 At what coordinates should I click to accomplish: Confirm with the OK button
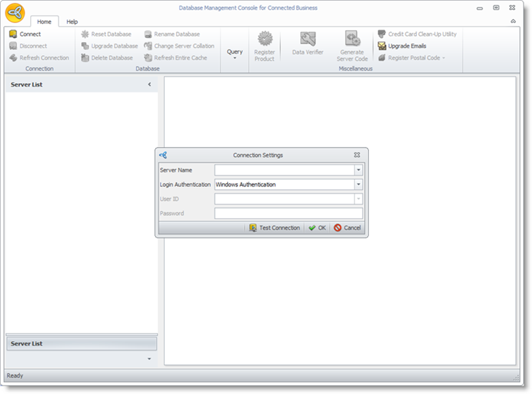point(317,228)
